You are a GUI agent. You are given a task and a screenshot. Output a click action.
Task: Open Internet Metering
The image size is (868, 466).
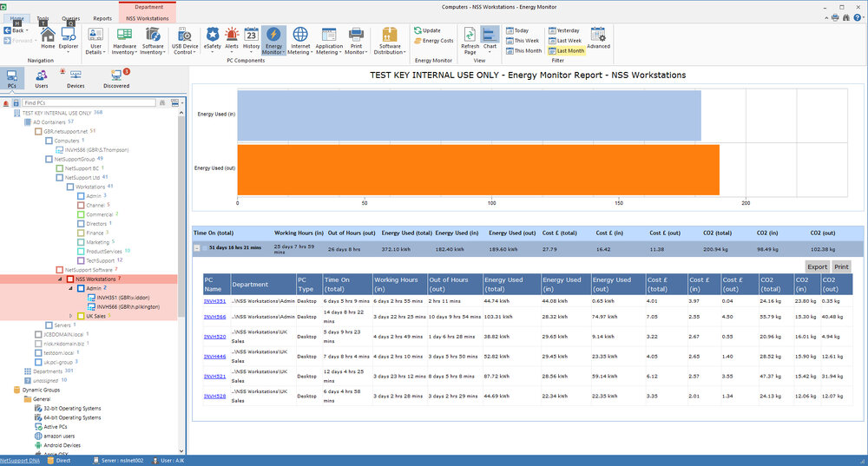[300, 41]
